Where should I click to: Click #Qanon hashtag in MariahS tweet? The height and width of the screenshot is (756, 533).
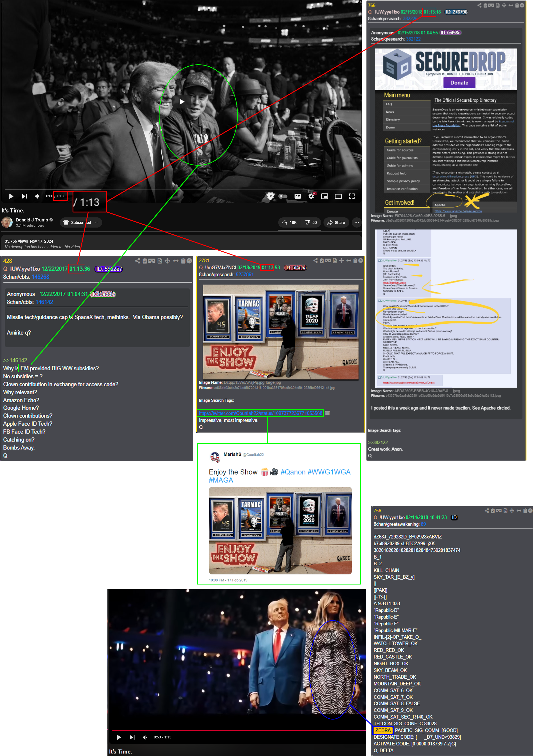pos(293,472)
